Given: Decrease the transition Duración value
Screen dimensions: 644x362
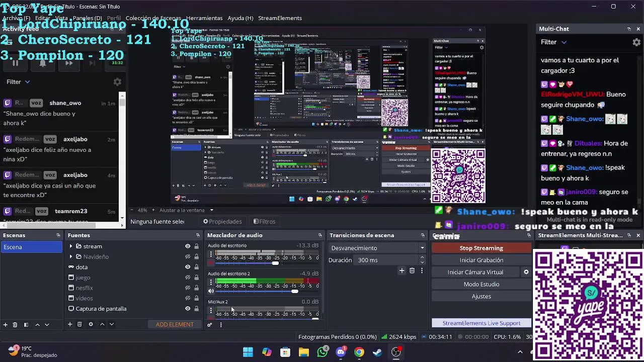Looking at the screenshot, I should (422, 262).
